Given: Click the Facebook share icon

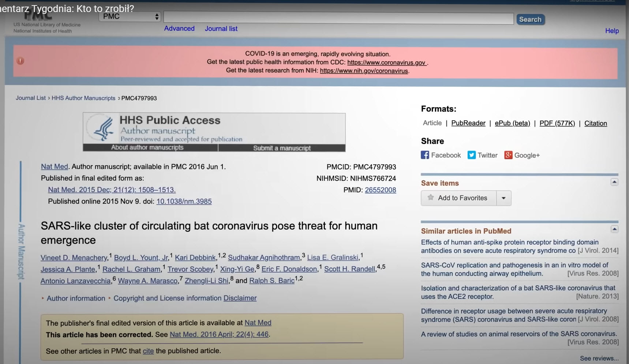Looking at the screenshot, I should coord(425,155).
